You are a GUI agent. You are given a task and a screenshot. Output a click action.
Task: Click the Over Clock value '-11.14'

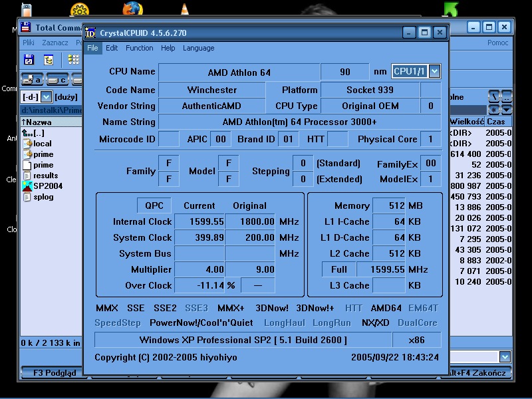tap(199, 285)
